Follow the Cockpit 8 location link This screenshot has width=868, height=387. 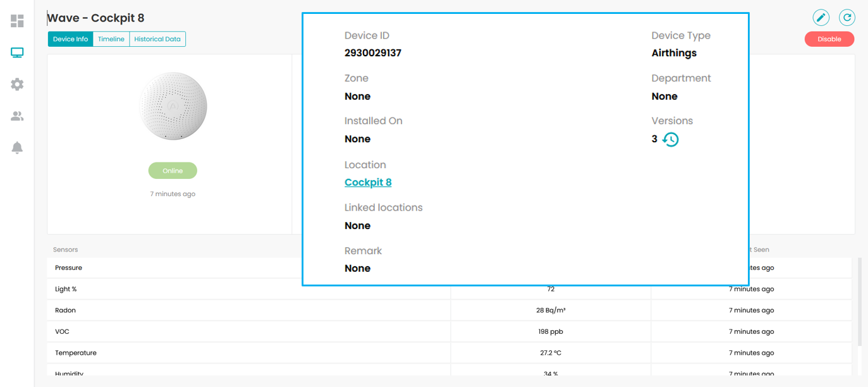pyautogui.click(x=368, y=182)
